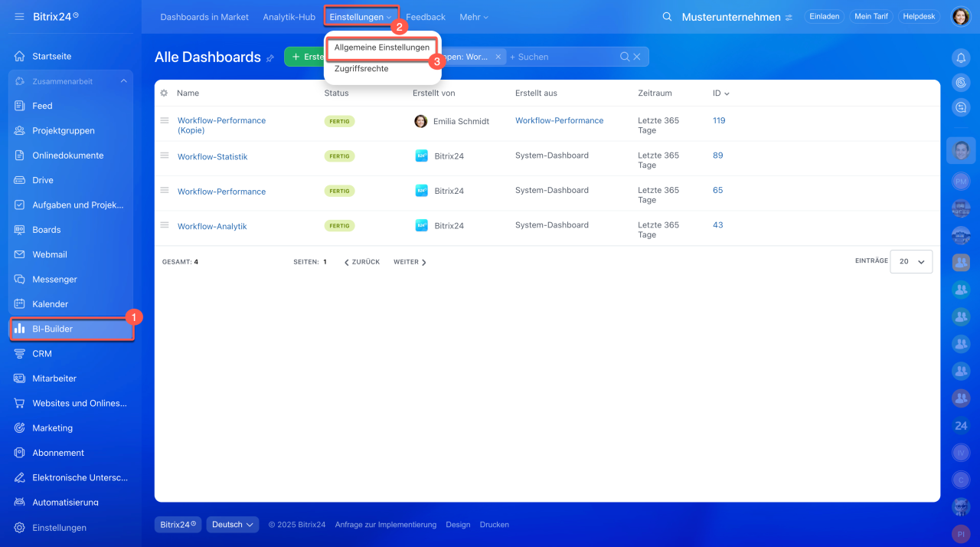
Task: Select Allgemeine Einstellungen menu entry
Action: 381,47
